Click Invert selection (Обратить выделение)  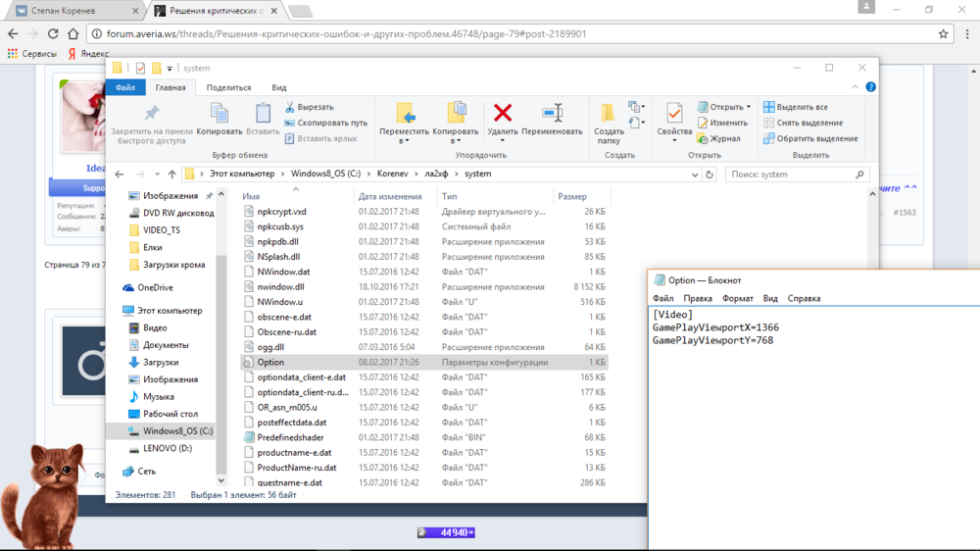(x=803, y=138)
